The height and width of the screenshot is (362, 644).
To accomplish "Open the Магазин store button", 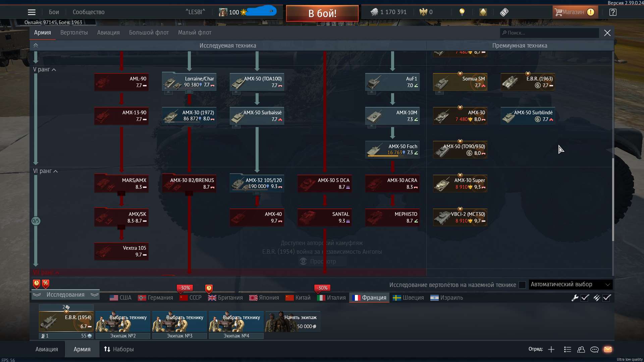I will pyautogui.click(x=575, y=12).
